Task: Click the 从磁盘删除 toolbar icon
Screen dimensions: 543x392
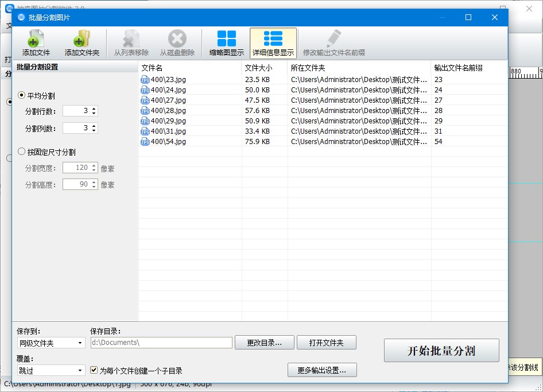Action: point(177,40)
